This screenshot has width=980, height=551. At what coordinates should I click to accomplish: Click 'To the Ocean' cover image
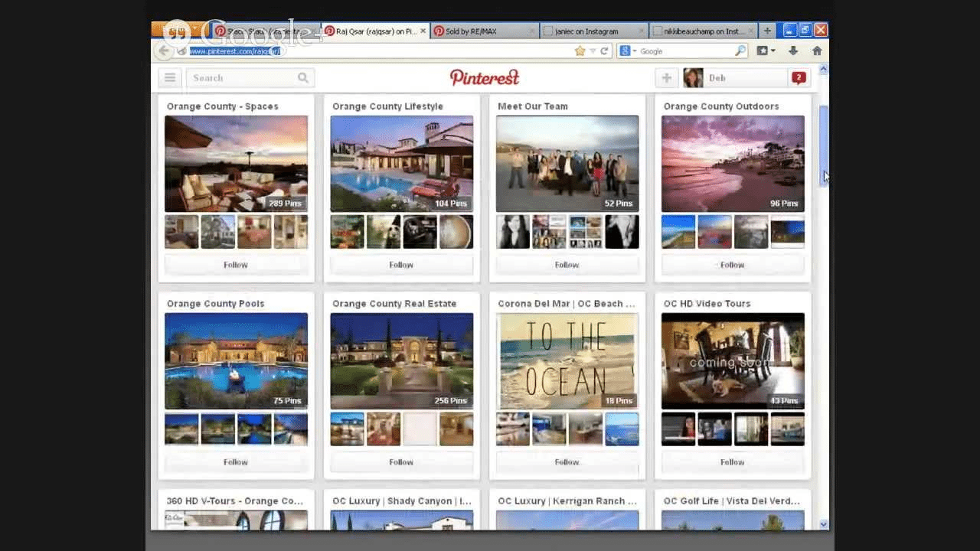(x=567, y=361)
